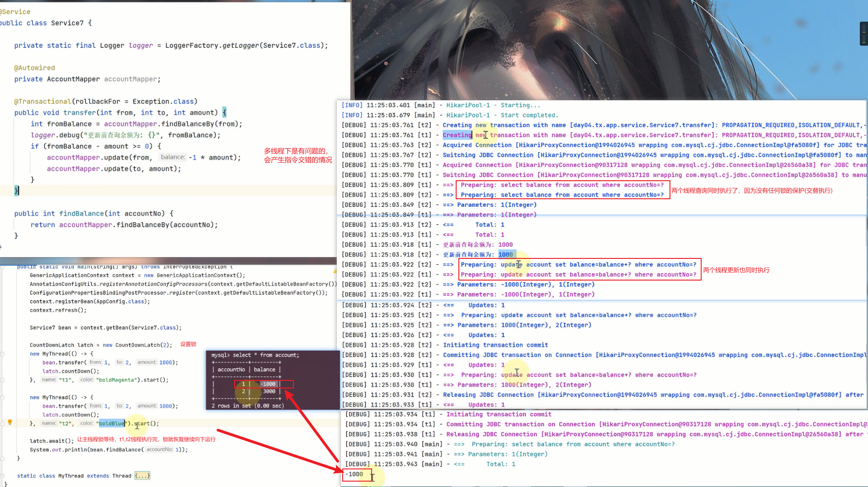
Task: Click the highlighted -1000 in mysql result table
Action: click(x=269, y=384)
